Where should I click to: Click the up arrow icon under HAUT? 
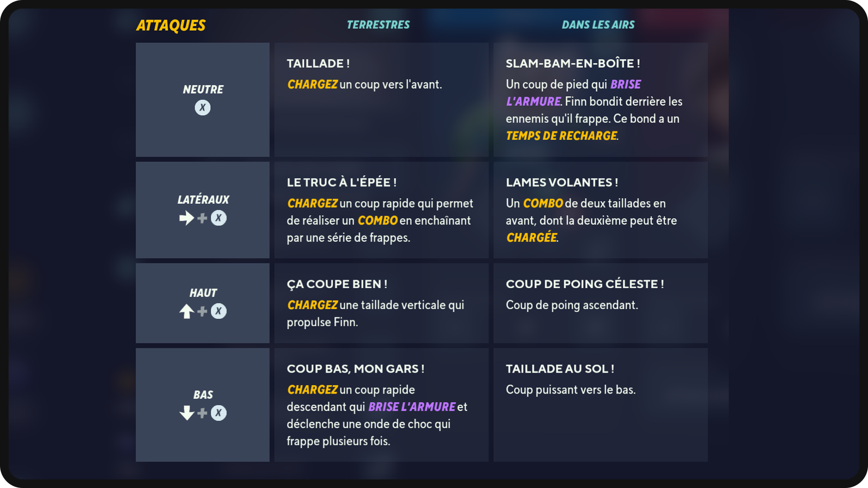186,311
